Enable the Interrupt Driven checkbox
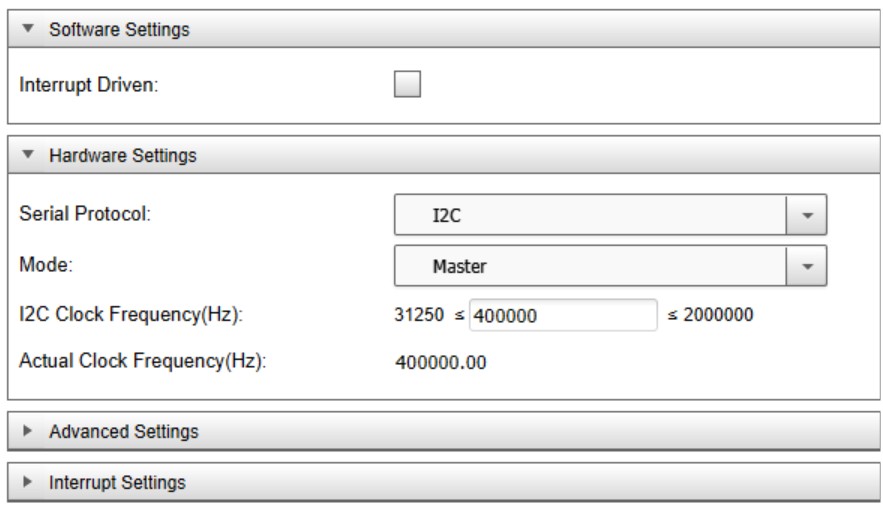The width and height of the screenshot is (883, 505). 408,86
